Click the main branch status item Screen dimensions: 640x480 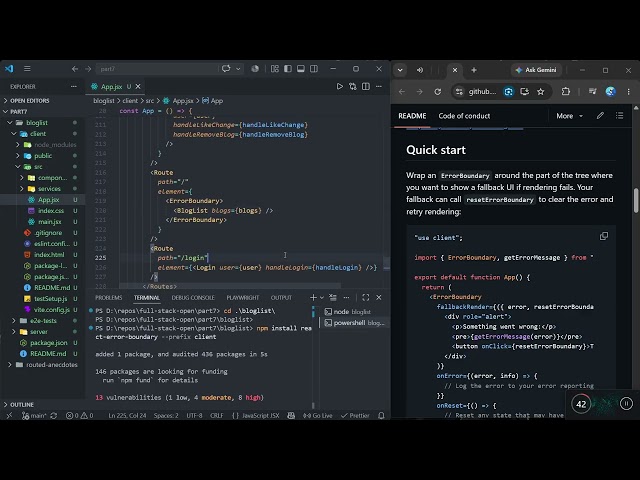[x=34, y=416]
